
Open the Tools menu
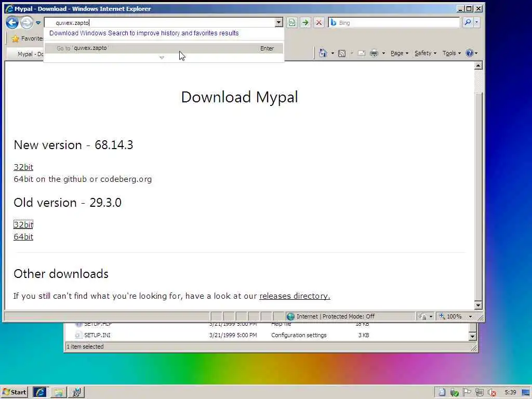(451, 54)
